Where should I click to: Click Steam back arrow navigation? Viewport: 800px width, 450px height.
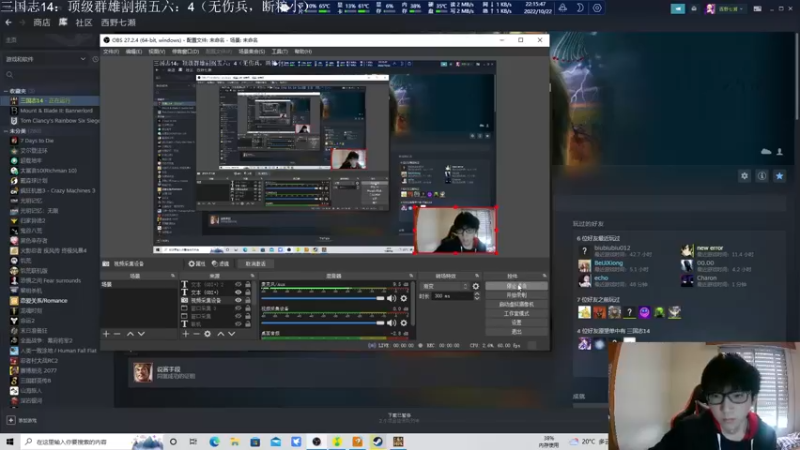(x=8, y=22)
